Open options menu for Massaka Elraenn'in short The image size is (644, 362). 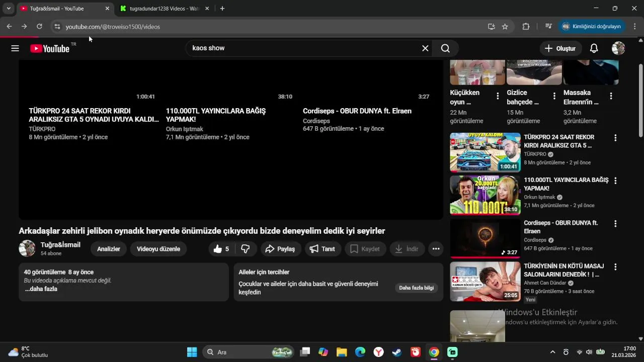pos(611,96)
